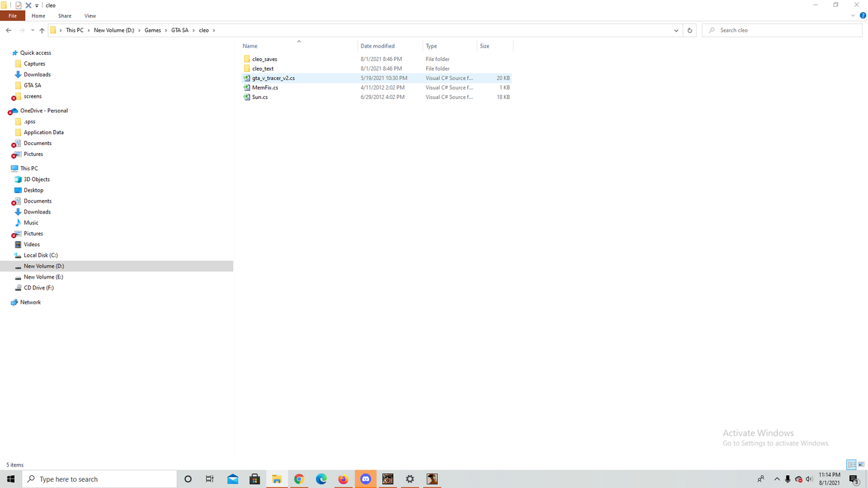Click Games in address breadcrumb
Viewport: 868px width, 488px height.
click(153, 30)
